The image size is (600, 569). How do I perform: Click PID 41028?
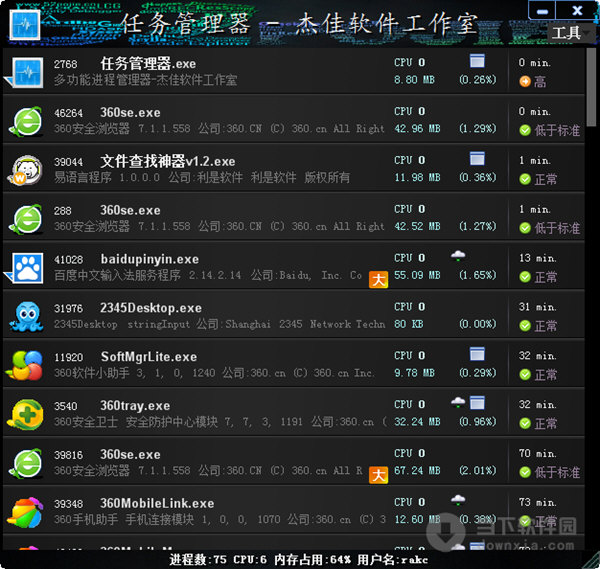68,260
